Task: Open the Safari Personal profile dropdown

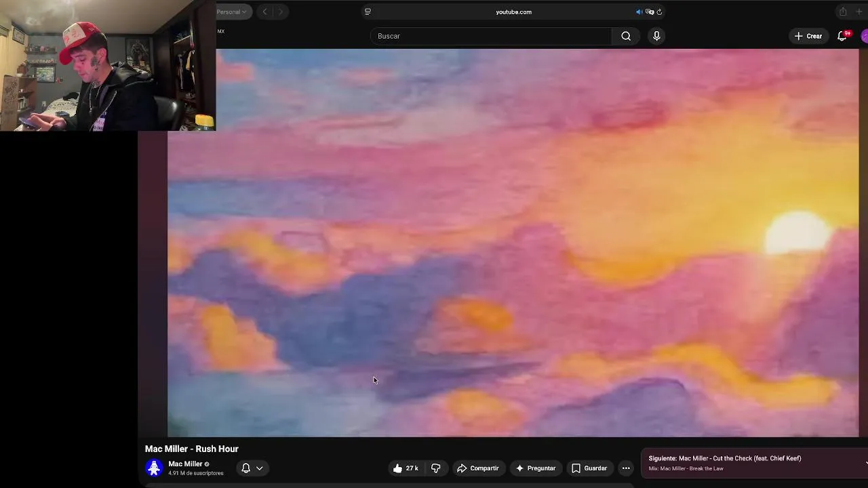Action: [233, 12]
